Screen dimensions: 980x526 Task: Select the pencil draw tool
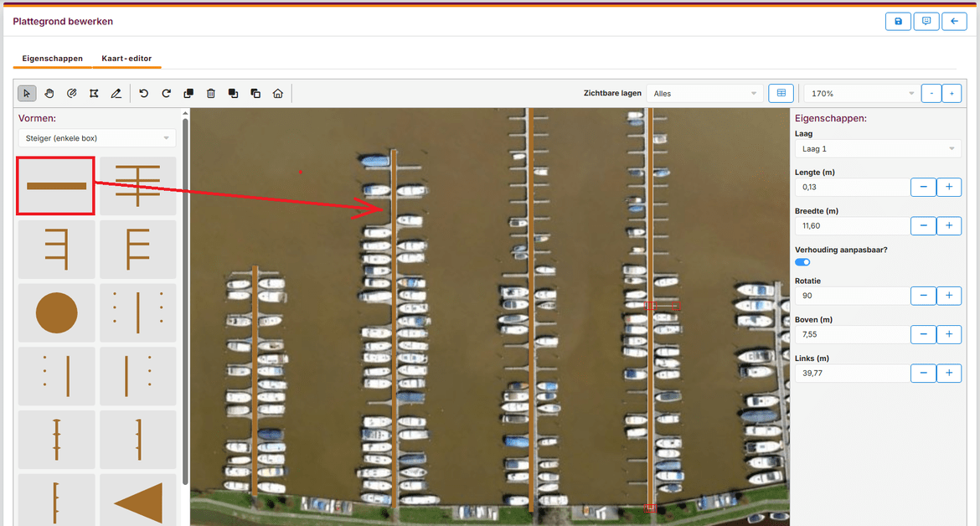116,94
